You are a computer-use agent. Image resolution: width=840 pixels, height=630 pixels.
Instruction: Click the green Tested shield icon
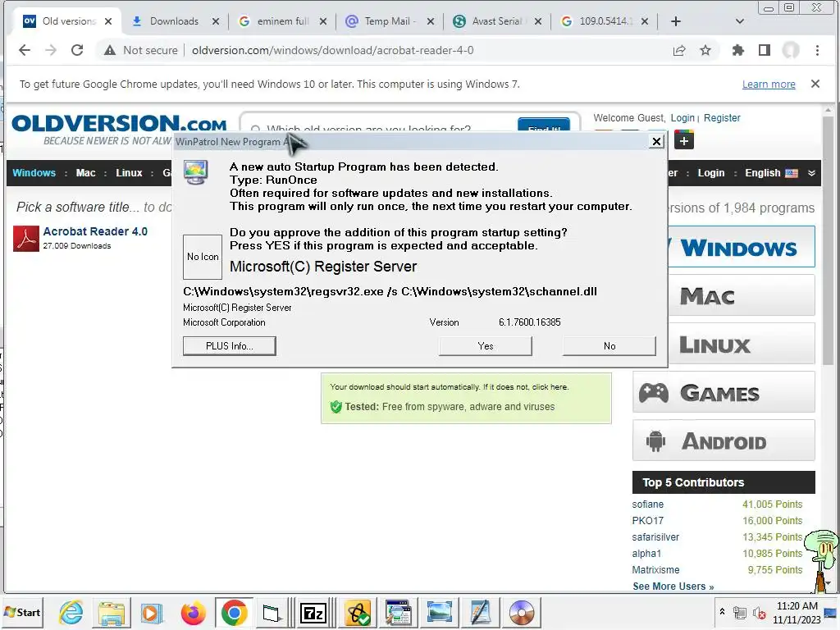[336, 407]
